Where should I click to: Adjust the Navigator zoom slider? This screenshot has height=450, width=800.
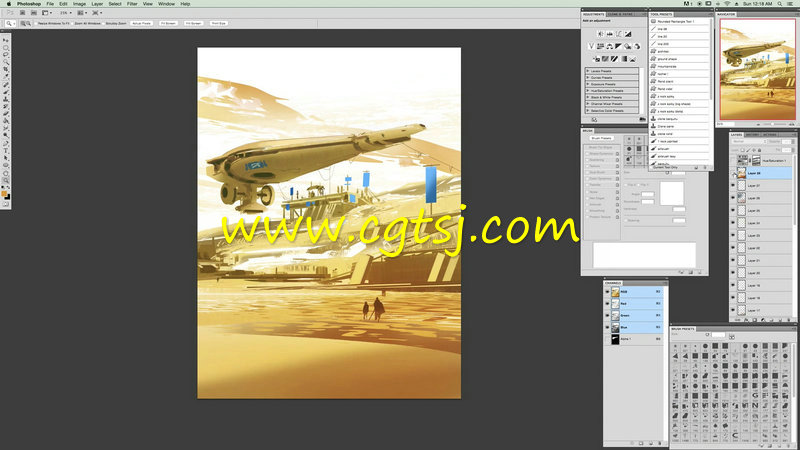[773, 124]
